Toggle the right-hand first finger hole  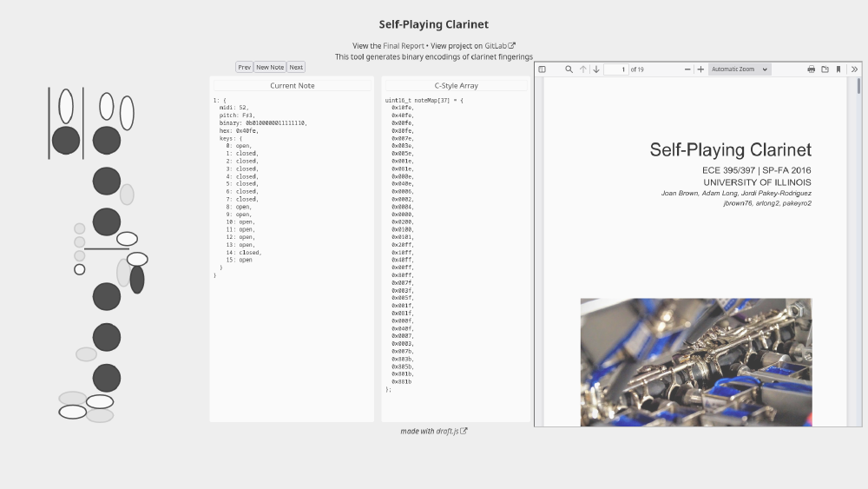tap(106, 297)
